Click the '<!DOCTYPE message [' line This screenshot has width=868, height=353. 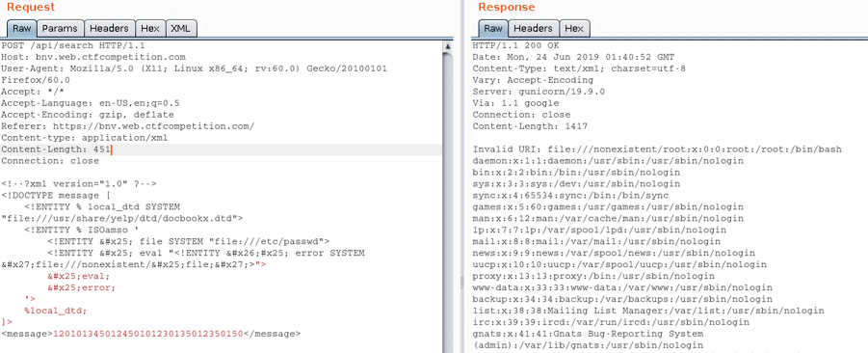pos(57,196)
